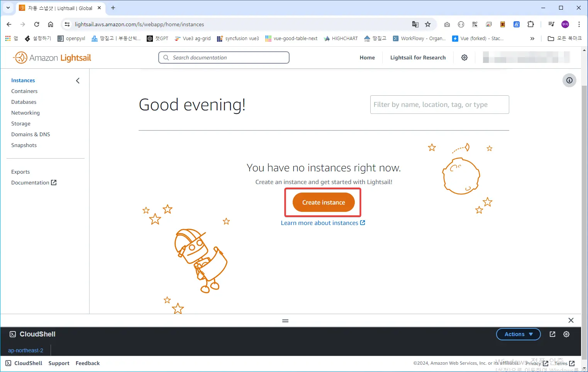Viewport: 588px width, 372px height.
Task: Click the Create instance button
Action: point(323,202)
